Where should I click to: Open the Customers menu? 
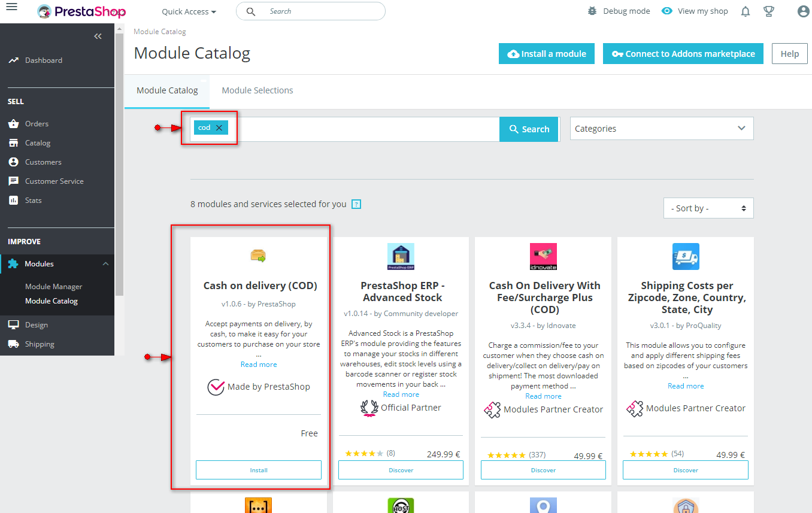(x=43, y=162)
